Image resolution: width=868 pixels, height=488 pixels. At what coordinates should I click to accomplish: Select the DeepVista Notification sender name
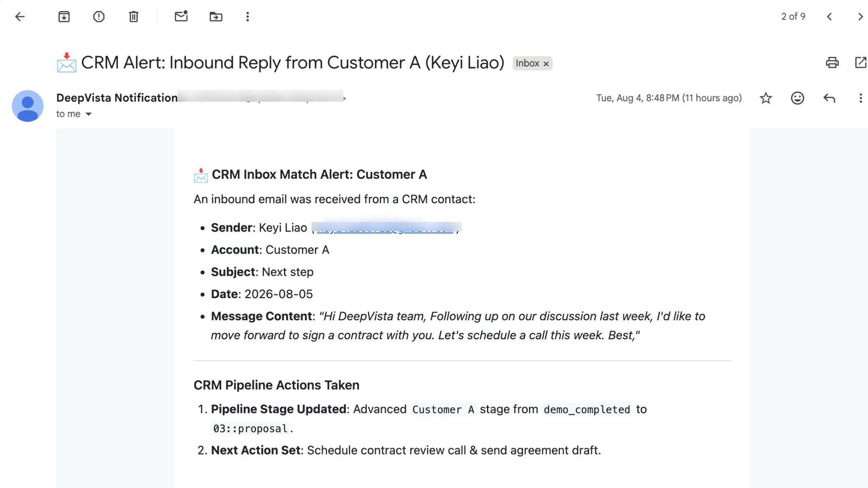point(117,98)
